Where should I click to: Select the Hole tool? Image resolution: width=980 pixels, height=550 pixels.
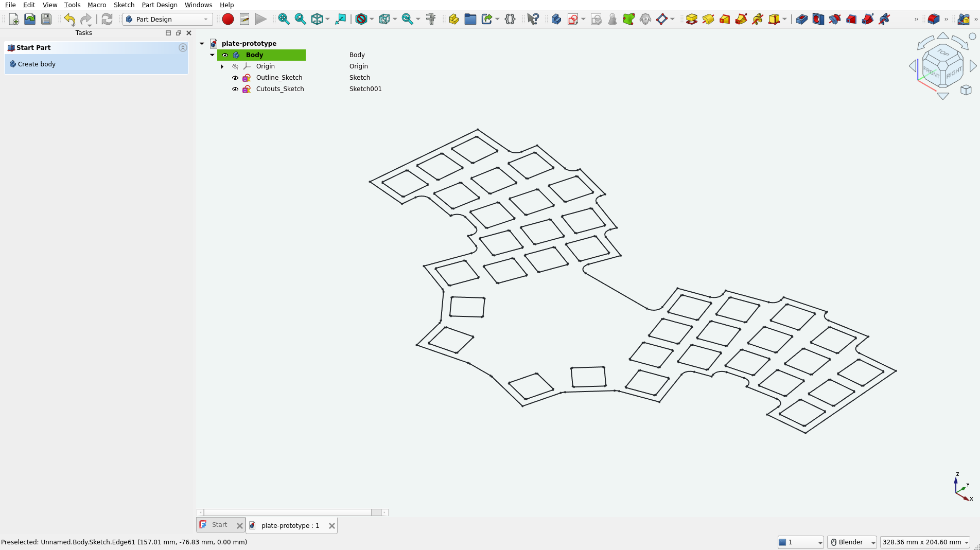click(x=818, y=19)
